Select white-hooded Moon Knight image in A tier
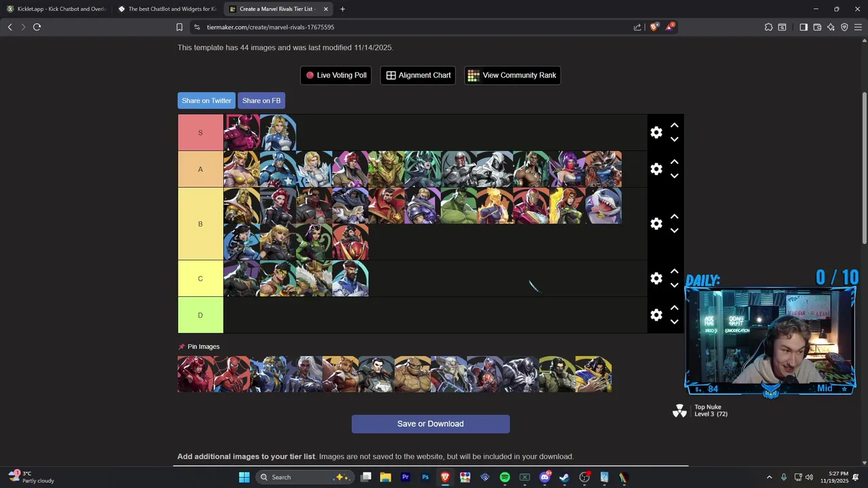868x488 pixels. click(495, 169)
